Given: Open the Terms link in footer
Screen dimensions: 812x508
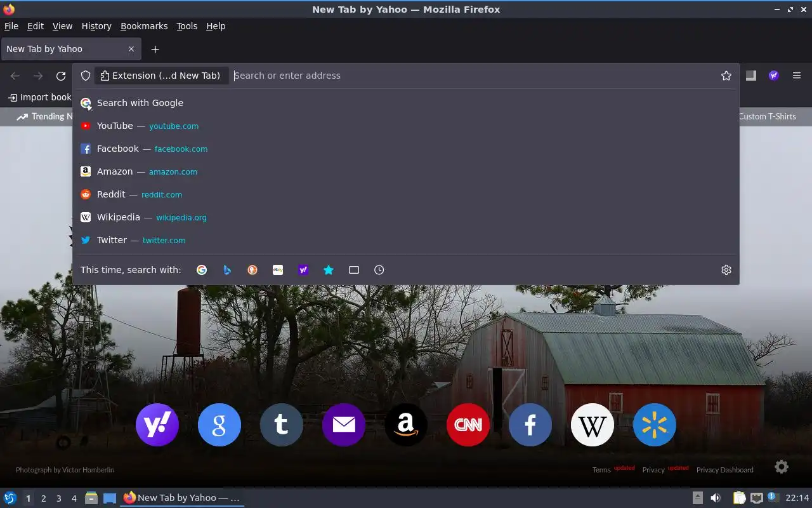Looking at the screenshot, I should (601, 470).
